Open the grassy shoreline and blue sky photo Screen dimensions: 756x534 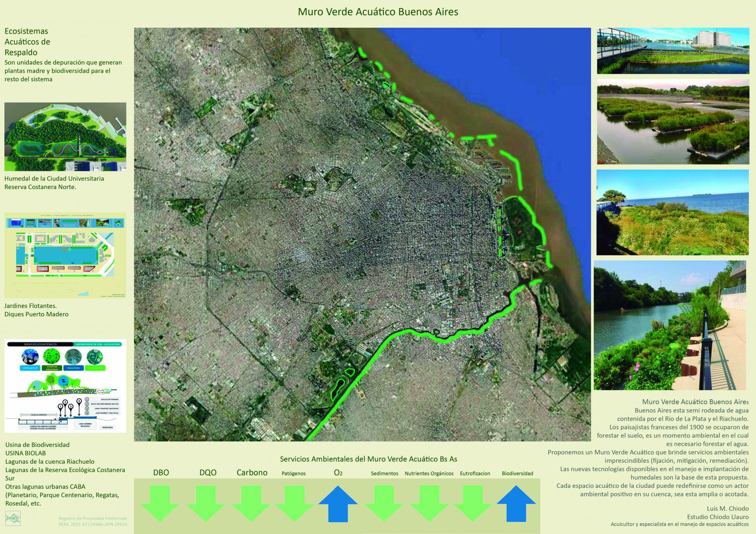[673, 212]
